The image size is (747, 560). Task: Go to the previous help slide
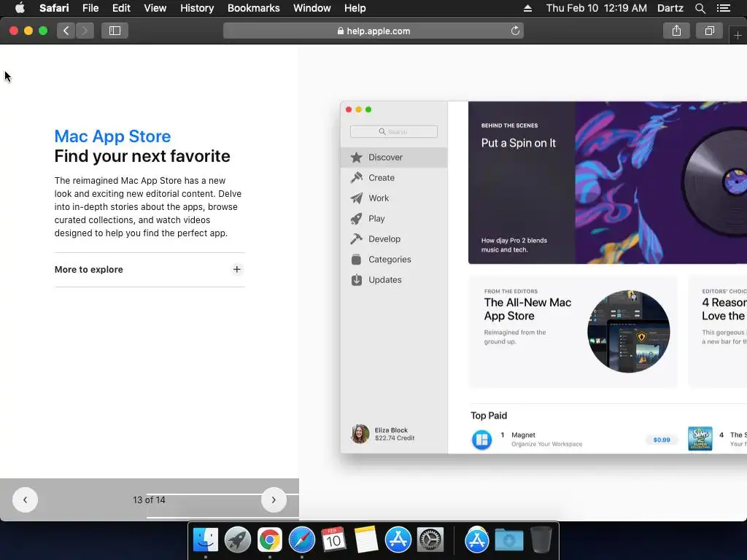click(x=25, y=500)
